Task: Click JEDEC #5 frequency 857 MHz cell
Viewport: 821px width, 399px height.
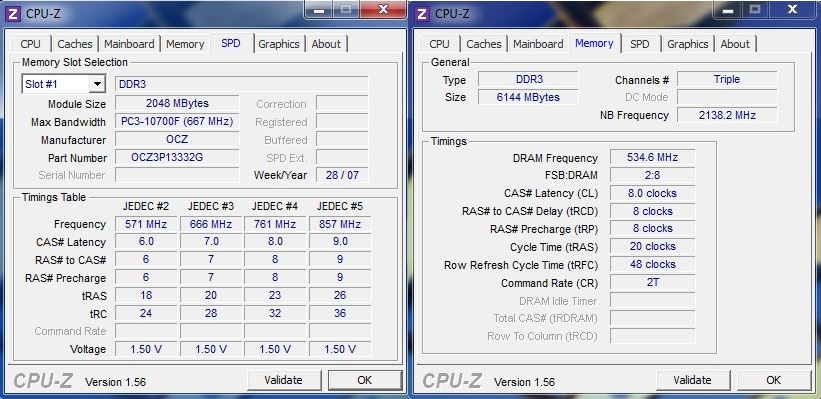Action: pyautogui.click(x=340, y=224)
